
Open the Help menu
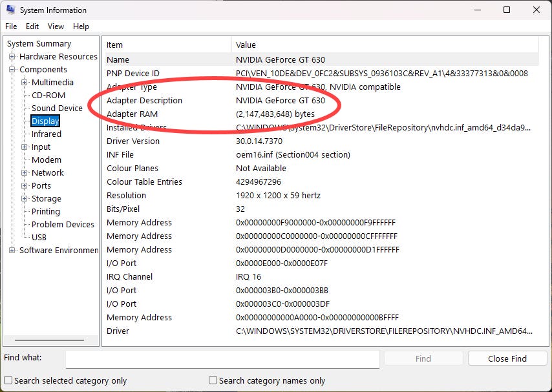pos(81,26)
